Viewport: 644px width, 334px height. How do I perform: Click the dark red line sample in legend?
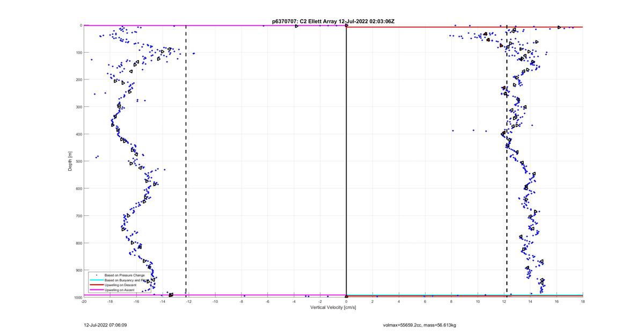[x=96, y=285]
